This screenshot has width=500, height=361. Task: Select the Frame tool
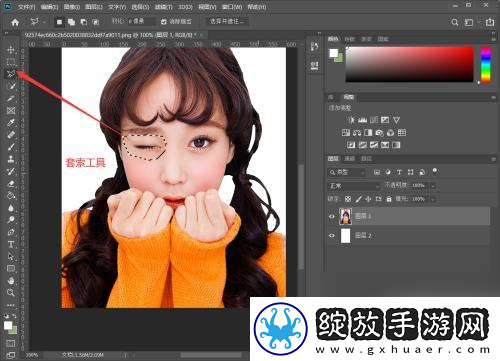pyautogui.click(x=11, y=111)
